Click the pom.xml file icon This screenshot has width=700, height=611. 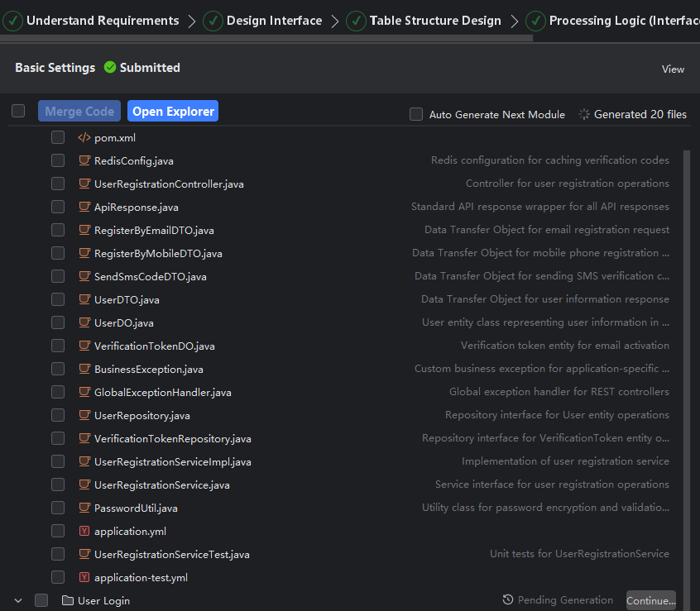(x=84, y=138)
